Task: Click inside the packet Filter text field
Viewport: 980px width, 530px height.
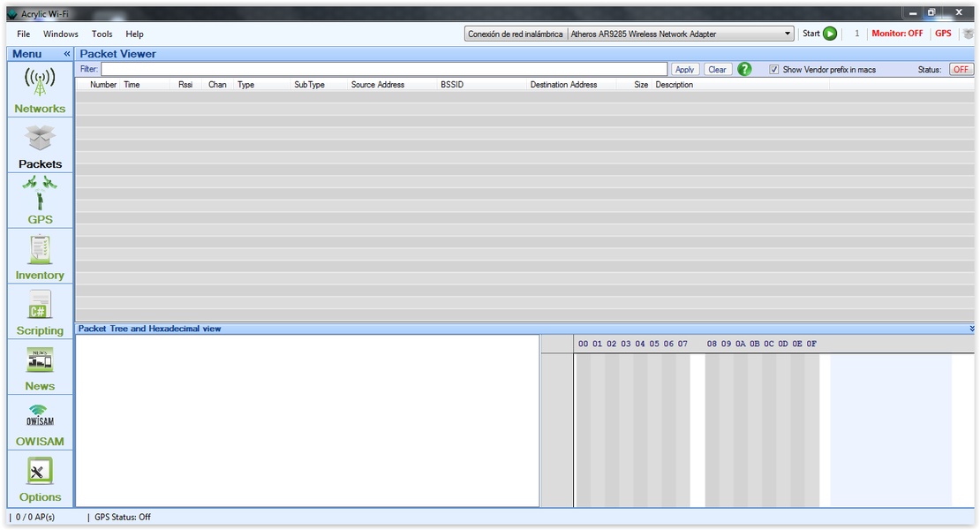Action: click(384, 69)
